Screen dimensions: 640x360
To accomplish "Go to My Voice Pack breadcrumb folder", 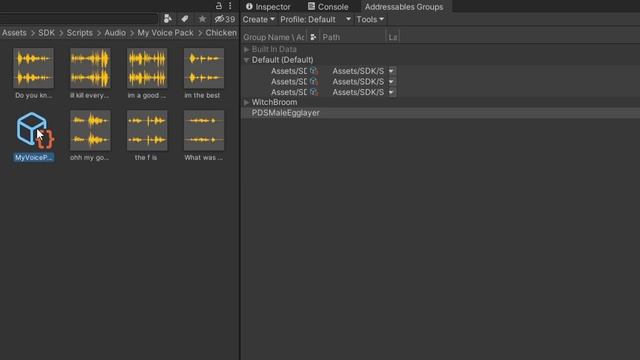I will click(x=165, y=33).
